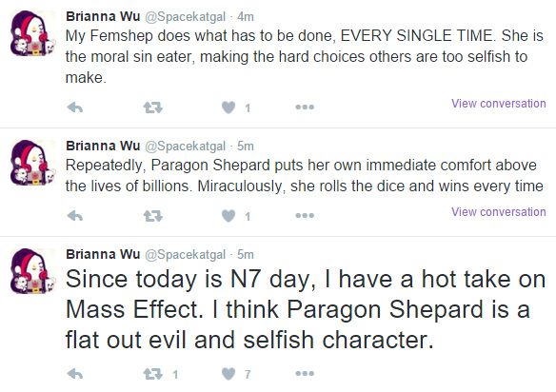
Task: Retweet the N7 day hot take tweet
Action: [x=153, y=374]
